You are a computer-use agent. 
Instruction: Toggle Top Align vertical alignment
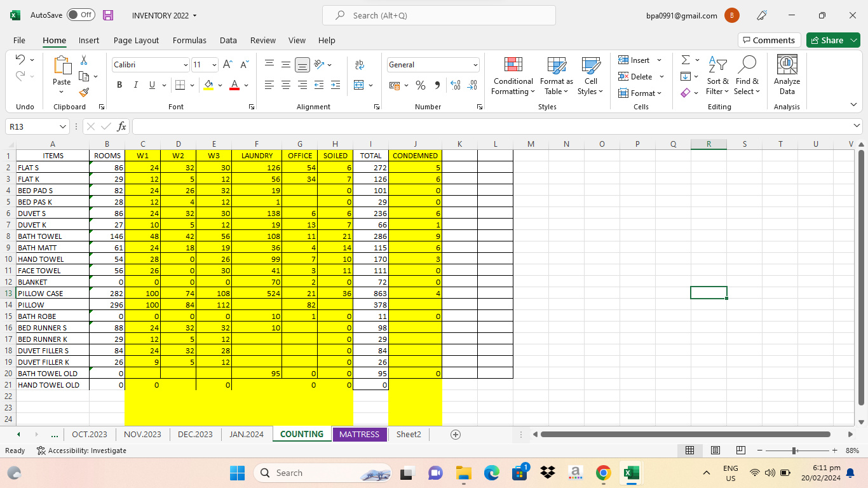(x=269, y=64)
